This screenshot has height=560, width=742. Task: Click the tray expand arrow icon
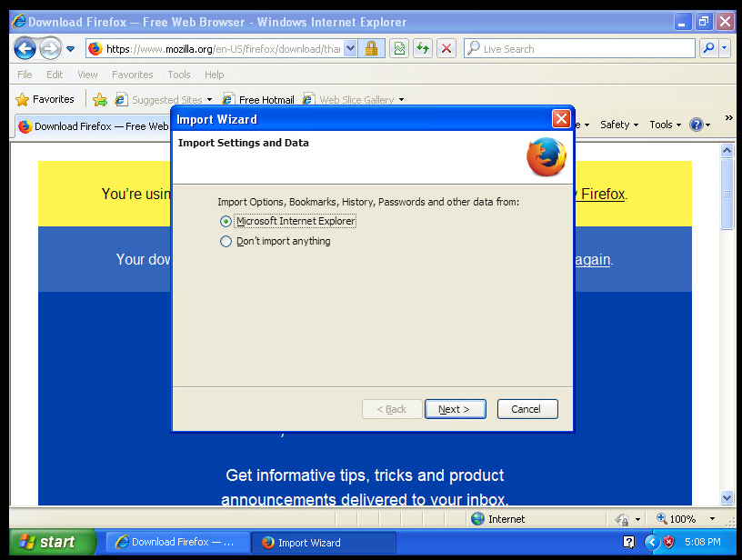[x=652, y=542]
